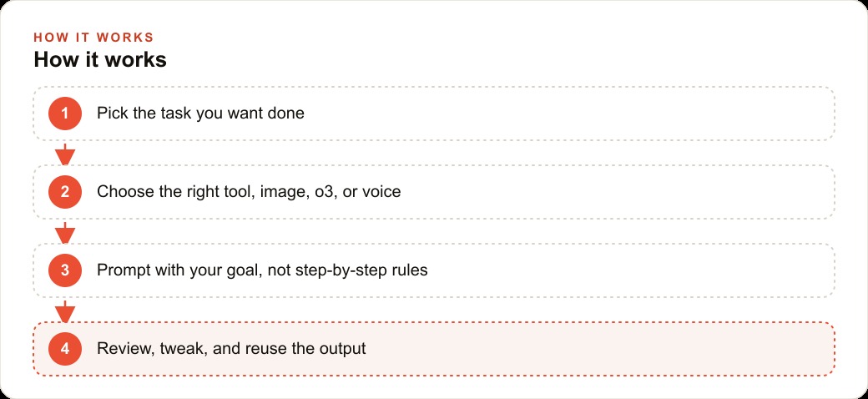Click the word 'voice' in step 2
This screenshot has width=868, height=399.
pos(382,192)
